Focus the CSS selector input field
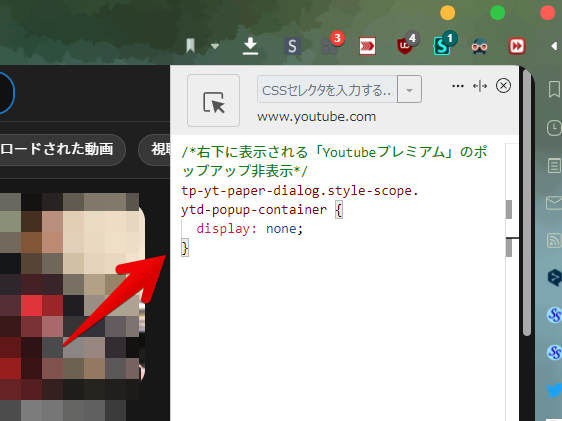Screen dimensions: 562x421 [x=327, y=89]
